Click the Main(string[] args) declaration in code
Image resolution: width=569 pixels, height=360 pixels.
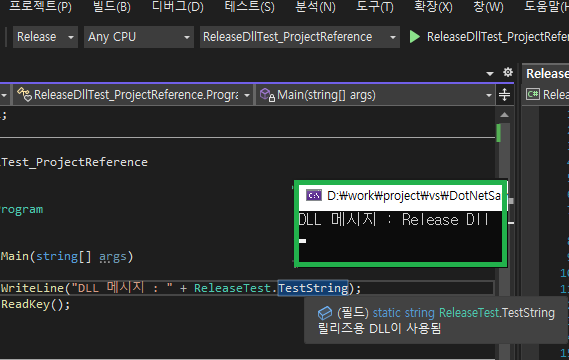click(67, 257)
